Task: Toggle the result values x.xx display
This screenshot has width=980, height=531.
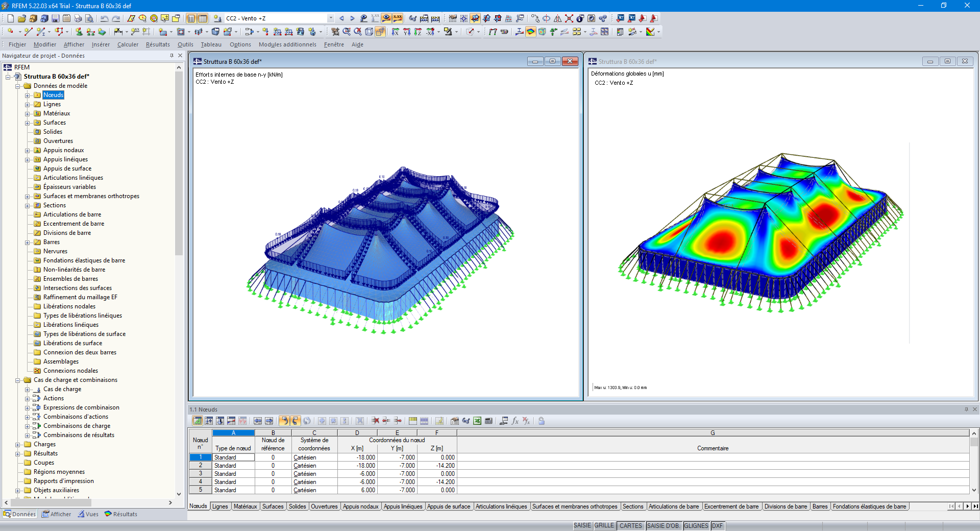Action: 398,18
